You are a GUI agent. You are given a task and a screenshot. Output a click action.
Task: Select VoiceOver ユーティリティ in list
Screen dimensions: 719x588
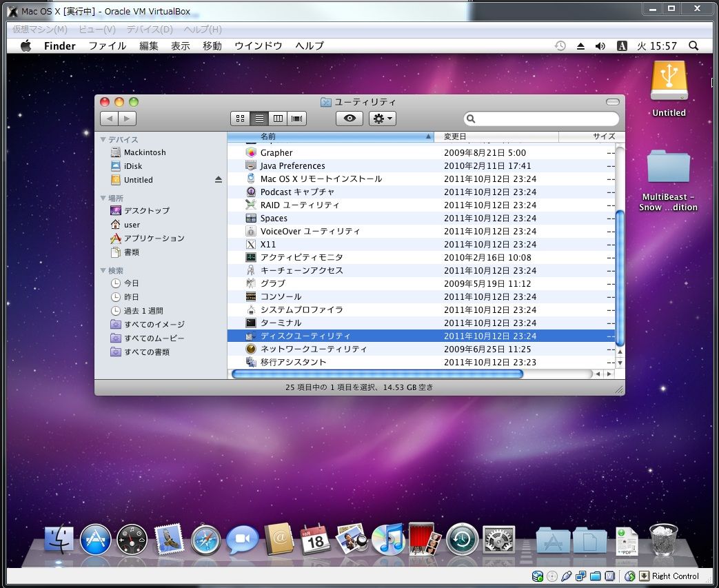click(x=421, y=231)
